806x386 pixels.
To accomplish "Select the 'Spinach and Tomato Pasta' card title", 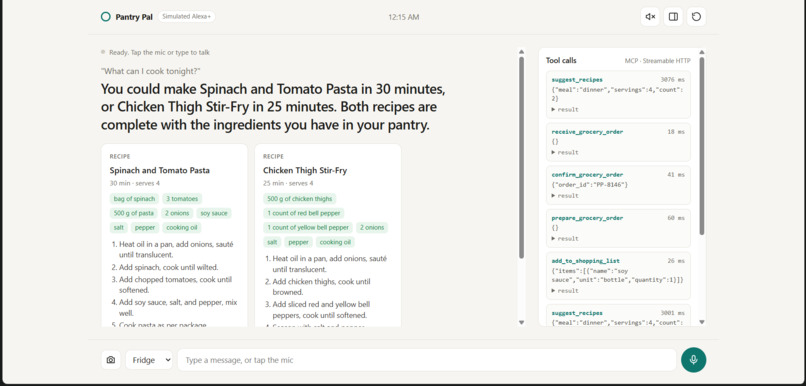I will pos(159,170).
